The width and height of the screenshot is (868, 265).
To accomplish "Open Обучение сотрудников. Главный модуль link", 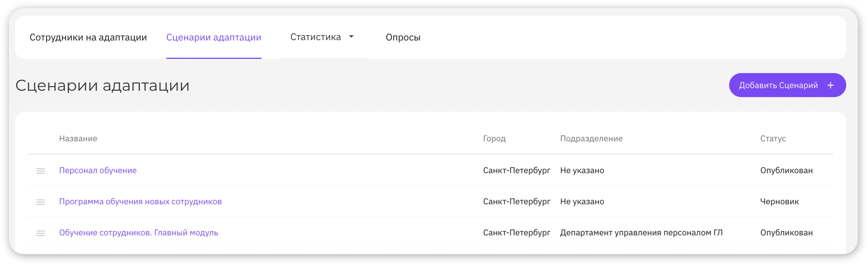I will click(138, 233).
